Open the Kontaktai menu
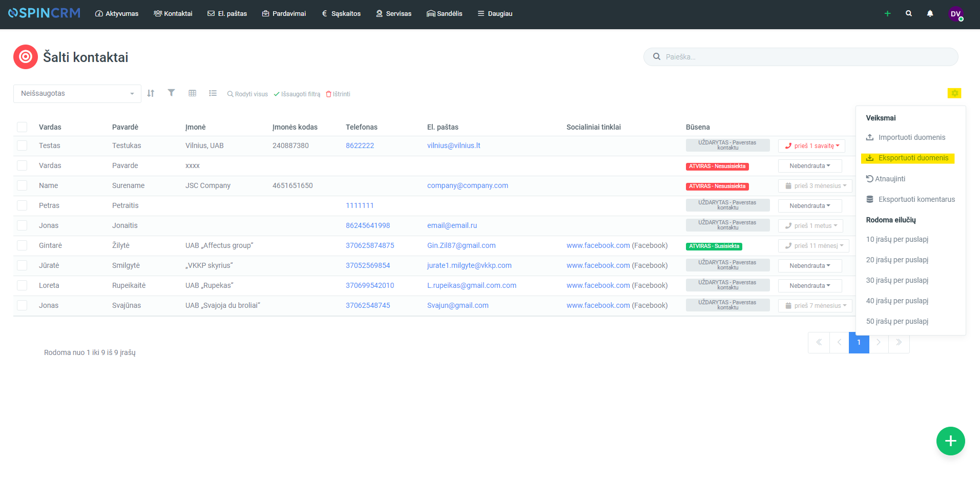This screenshot has height=481, width=980. pyautogui.click(x=173, y=14)
